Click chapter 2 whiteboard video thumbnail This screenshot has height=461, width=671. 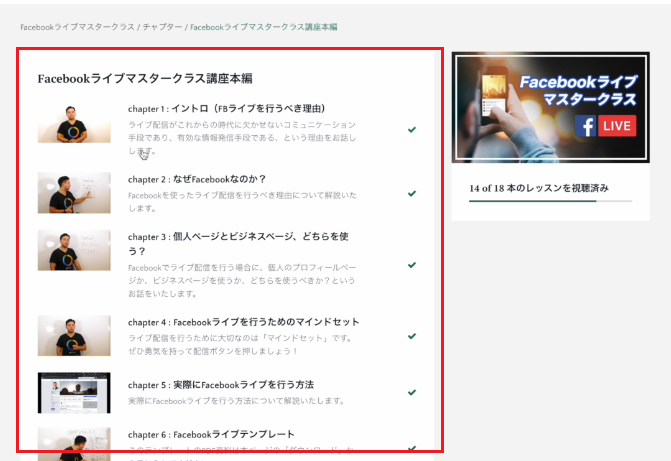click(x=74, y=193)
